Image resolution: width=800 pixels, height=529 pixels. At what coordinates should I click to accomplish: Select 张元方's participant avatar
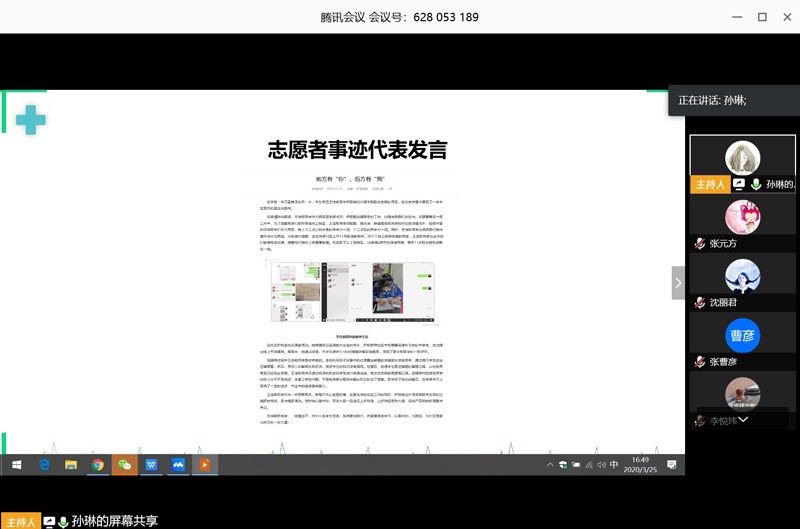click(x=742, y=216)
